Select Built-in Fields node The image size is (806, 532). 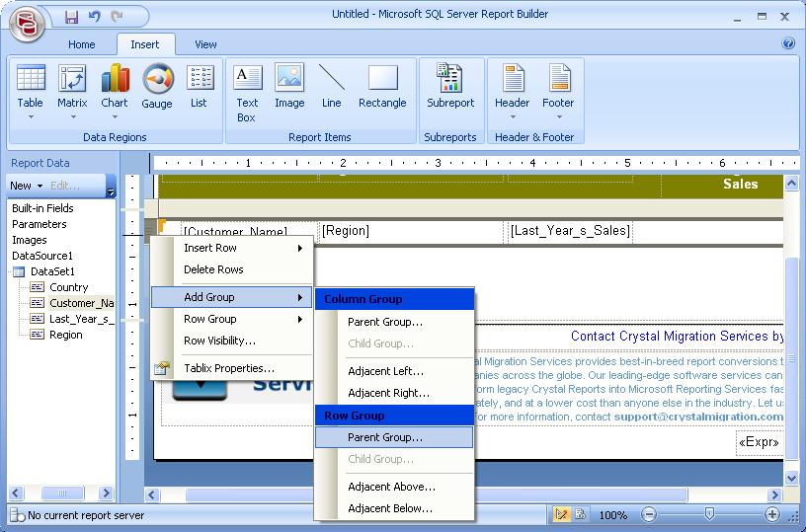tap(42, 208)
